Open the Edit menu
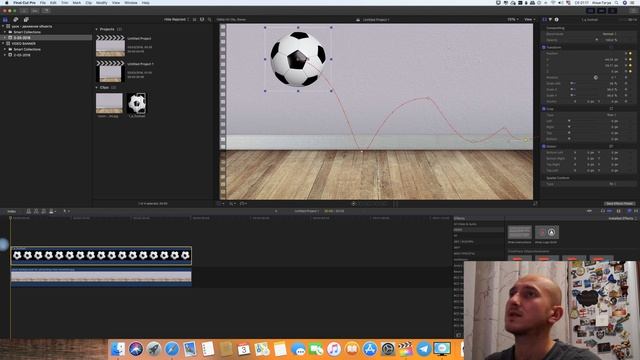This screenshot has width=640, height=360. [53, 3]
